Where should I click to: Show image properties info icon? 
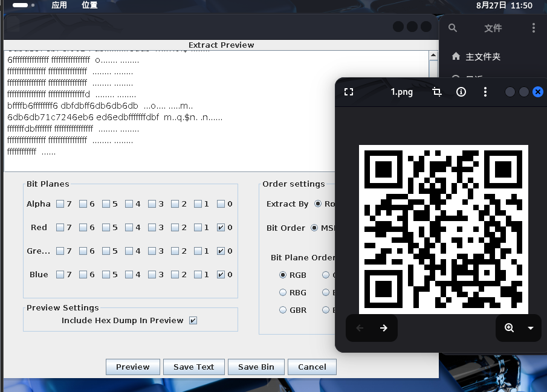(x=461, y=92)
